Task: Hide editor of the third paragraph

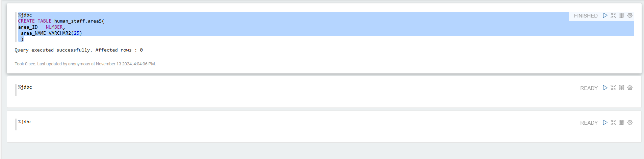Action: point(613,123)
